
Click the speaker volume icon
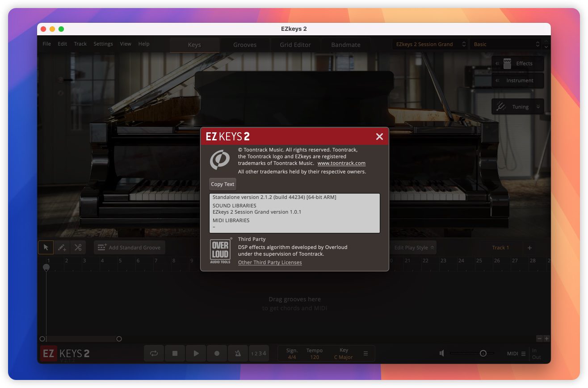tap(441, 353)
